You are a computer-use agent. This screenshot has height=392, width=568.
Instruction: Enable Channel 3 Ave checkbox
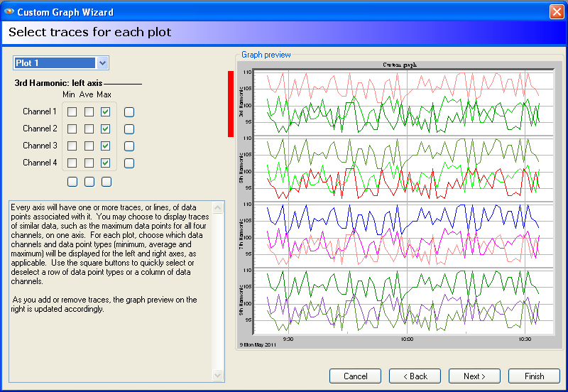(x=89, y=146)
